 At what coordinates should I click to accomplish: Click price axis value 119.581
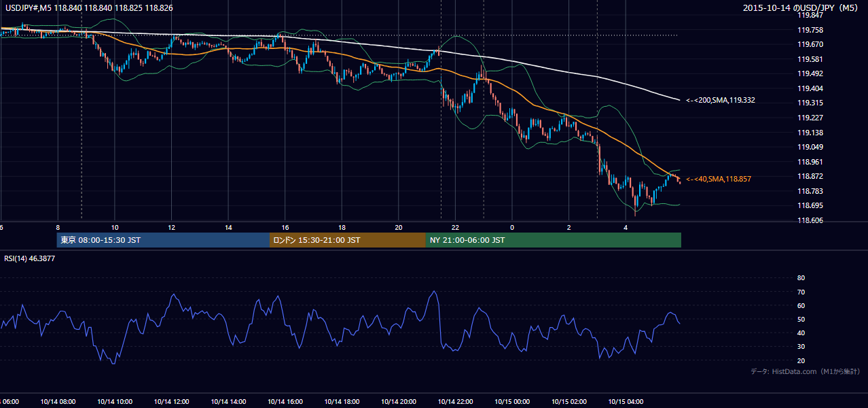coord(810,59)
